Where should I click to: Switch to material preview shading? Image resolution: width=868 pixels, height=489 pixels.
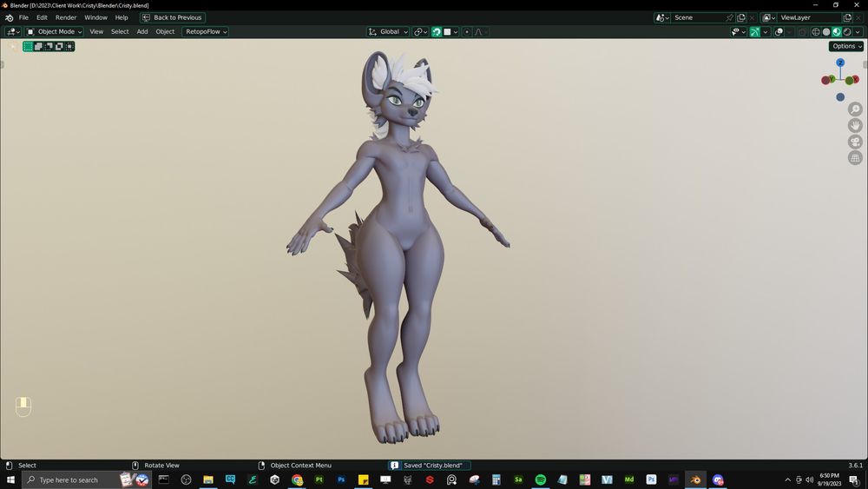tap(837, 31)
